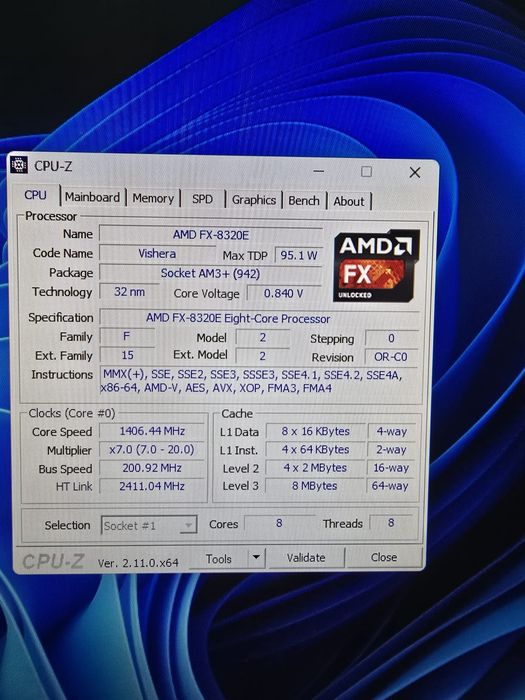
Task: Open the Socket #1 selection dropdown
Action: [149, 525]
